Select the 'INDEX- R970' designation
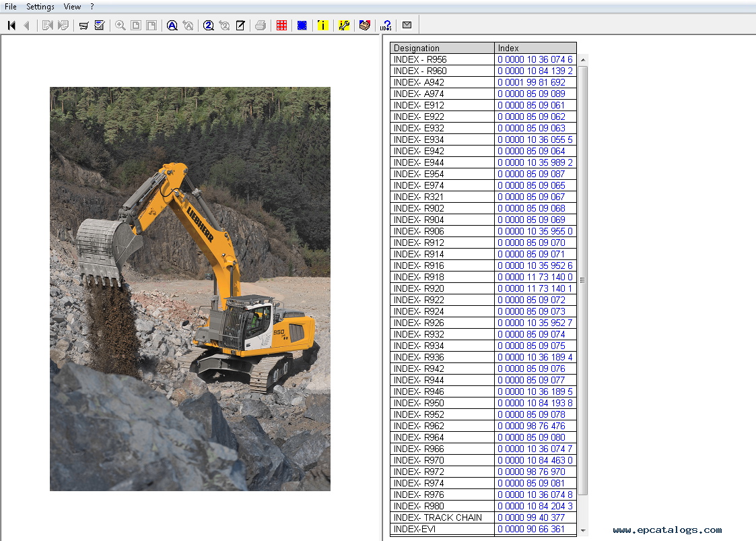The width and height of the screenshot is (756, 541). 419,460
